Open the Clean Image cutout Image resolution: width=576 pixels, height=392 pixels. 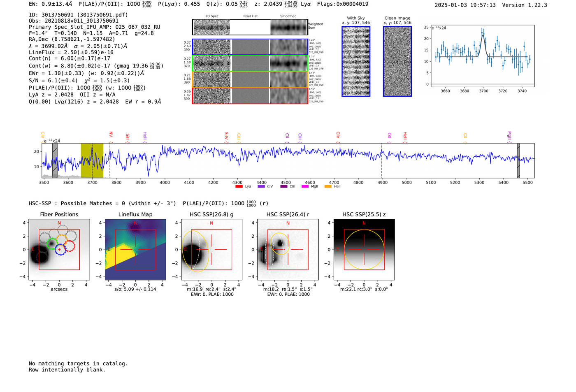(397, 61)
